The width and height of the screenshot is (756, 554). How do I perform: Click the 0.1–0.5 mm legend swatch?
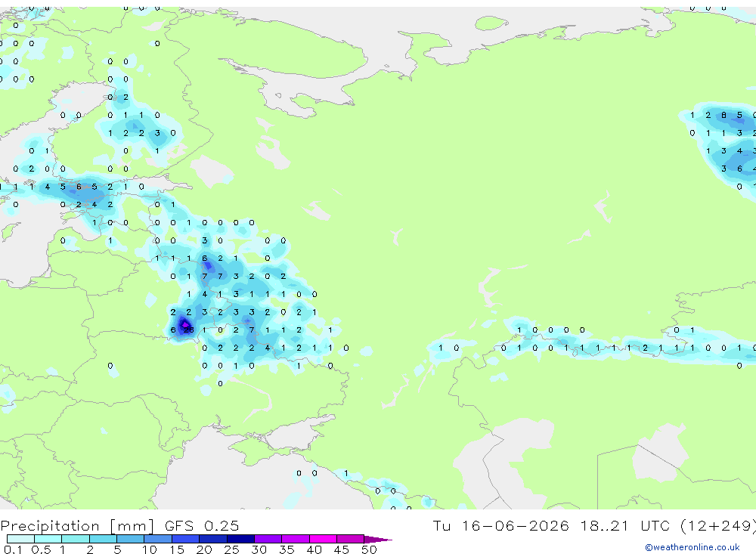click(x=20, y=539)
